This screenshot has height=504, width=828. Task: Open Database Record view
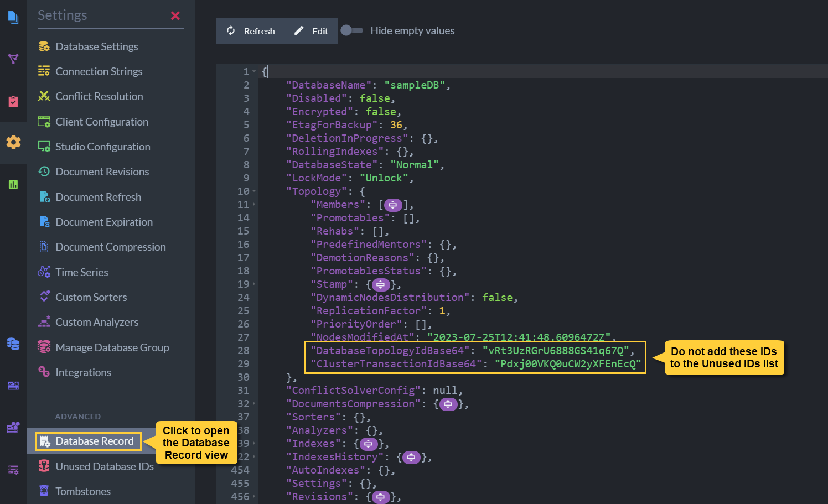click(89, 441)
